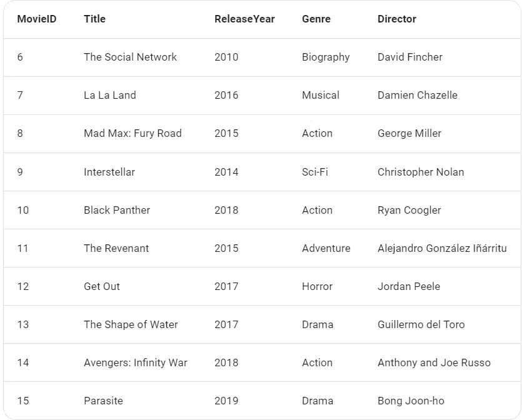Select director Alejandro González Iñárritu cell
Image resolution: width=522 pixels, height=420 pixels.
(x=442, y=248)
